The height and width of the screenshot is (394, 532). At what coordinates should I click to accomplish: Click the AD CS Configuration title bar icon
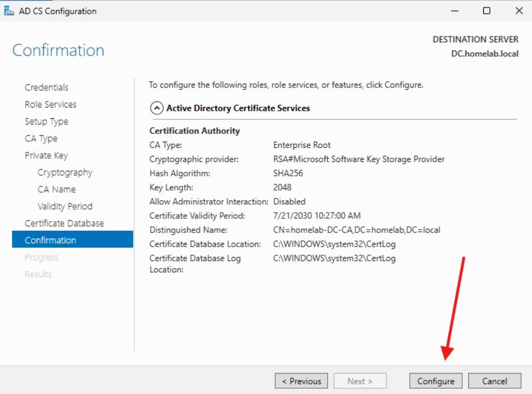tap(9, 10)
